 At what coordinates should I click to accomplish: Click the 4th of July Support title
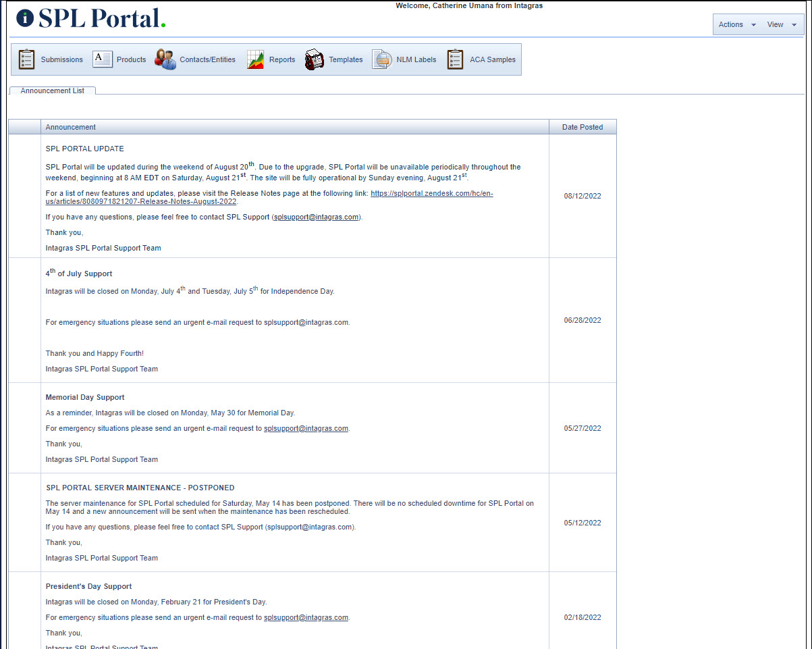point(79,273)
